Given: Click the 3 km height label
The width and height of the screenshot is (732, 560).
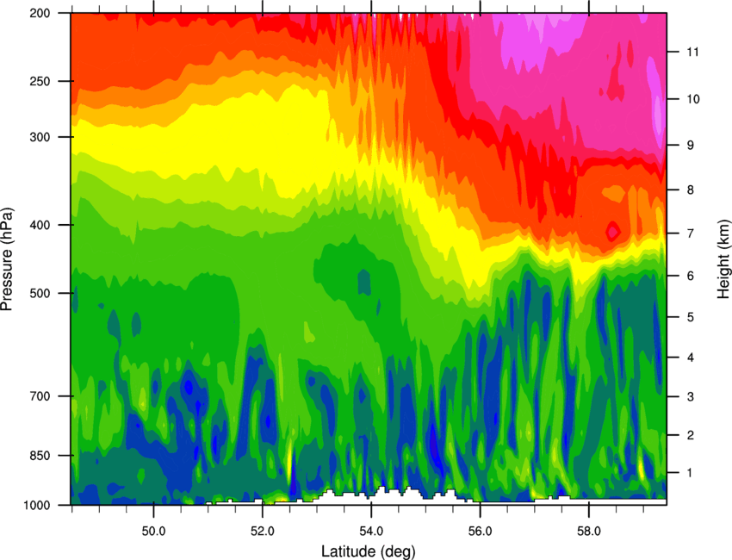Looking at the screenshot, I should tap(691, 397).
